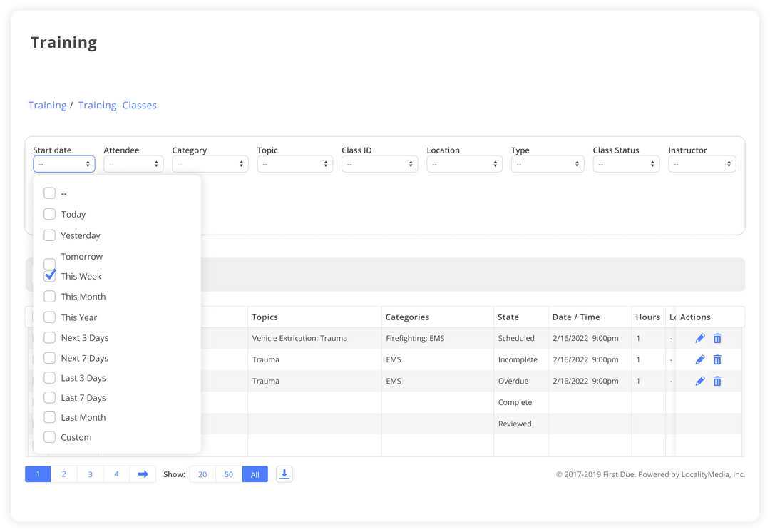Open the Instructor dropdown
Image resolution: width=770 pixels, height=532 pixels.
click(702, 164)
